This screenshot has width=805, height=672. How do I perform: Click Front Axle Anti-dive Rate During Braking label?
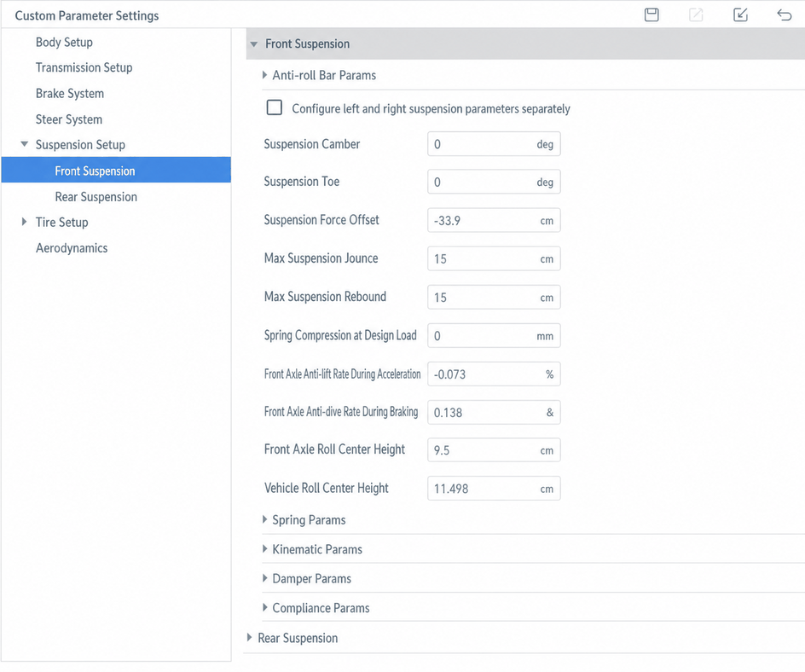[x=341, y=412]
